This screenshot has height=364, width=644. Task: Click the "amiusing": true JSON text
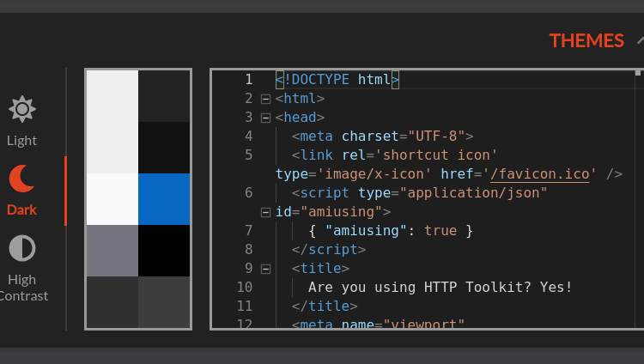[391, 230]
